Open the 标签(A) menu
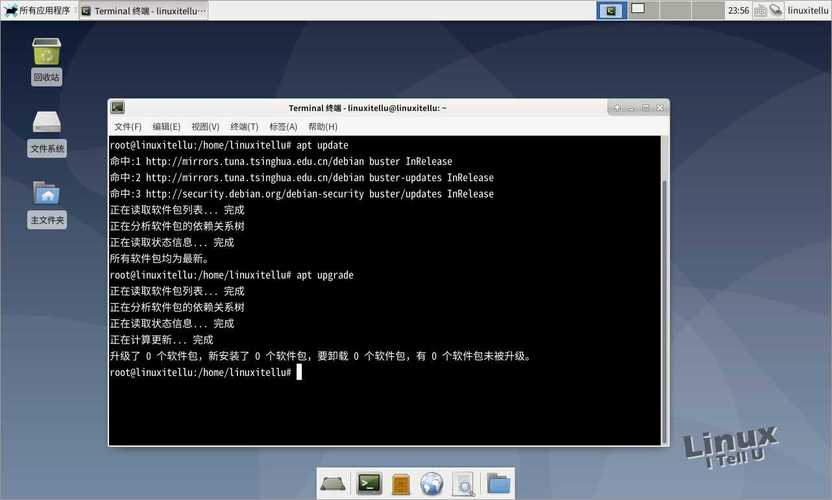 (283, 126)
